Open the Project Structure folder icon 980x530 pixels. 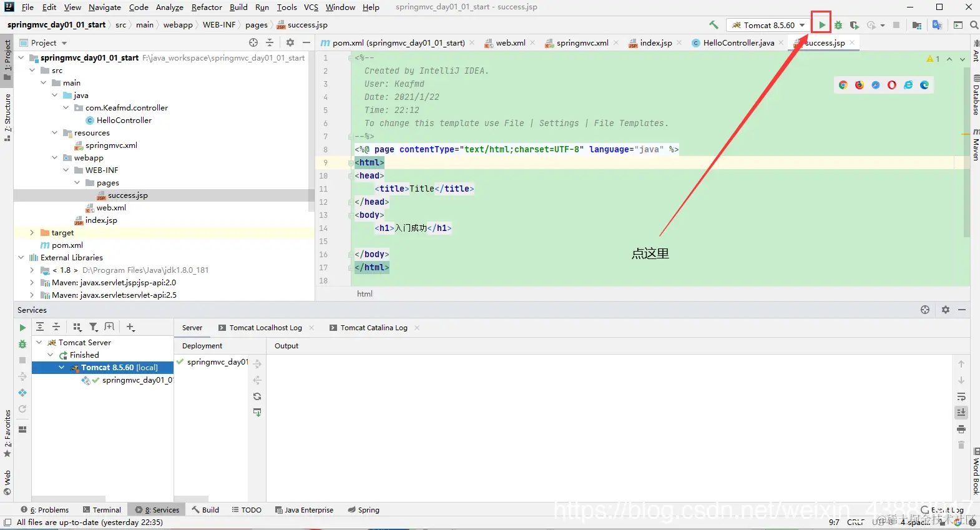[917, 25]
